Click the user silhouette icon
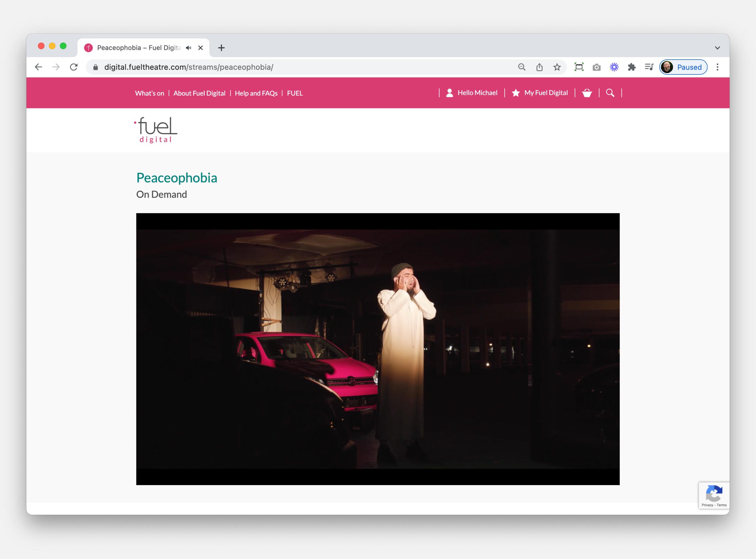 click(450, 93)
